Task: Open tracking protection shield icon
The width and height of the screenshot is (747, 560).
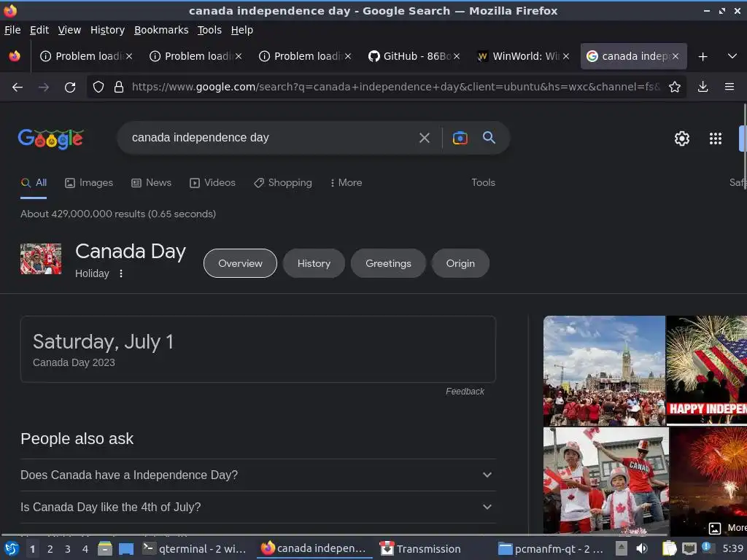Action: pyautogui.click(x=98, y=87)
